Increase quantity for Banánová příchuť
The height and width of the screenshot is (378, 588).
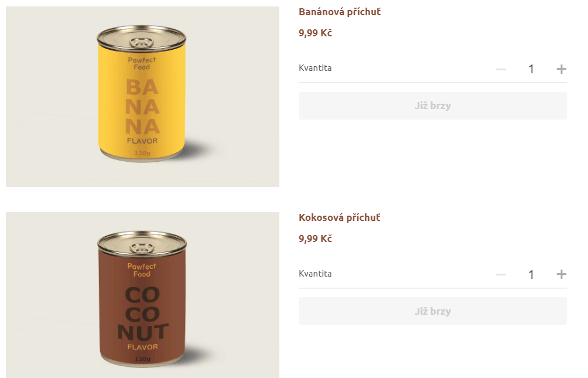pos(561,69)
